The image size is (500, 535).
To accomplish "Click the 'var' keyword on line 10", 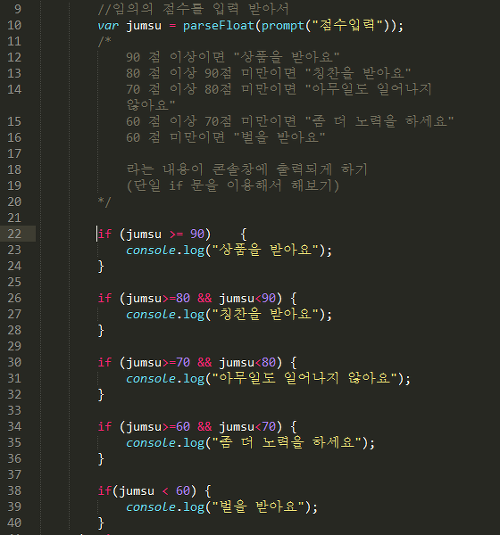I will coord(108,26).
